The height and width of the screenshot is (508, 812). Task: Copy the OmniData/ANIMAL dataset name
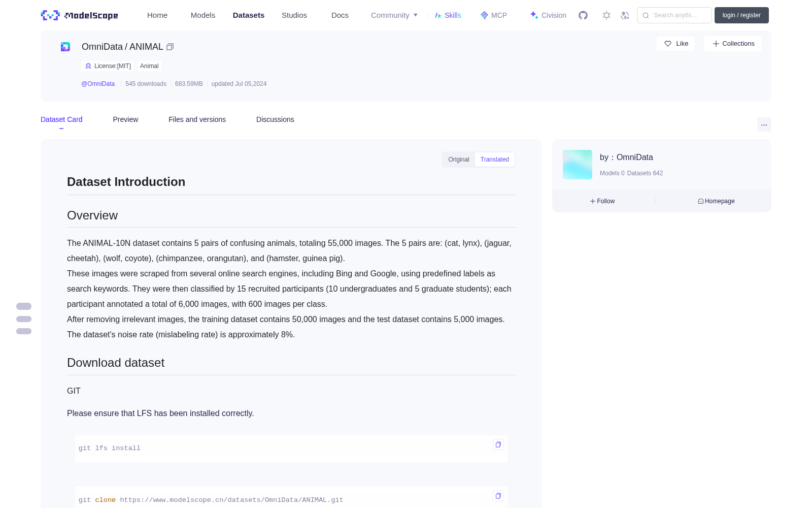[x=170, y=47]
